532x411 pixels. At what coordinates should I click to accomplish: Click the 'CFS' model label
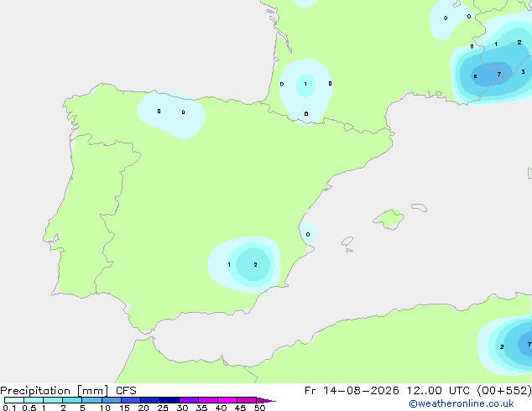126,391
